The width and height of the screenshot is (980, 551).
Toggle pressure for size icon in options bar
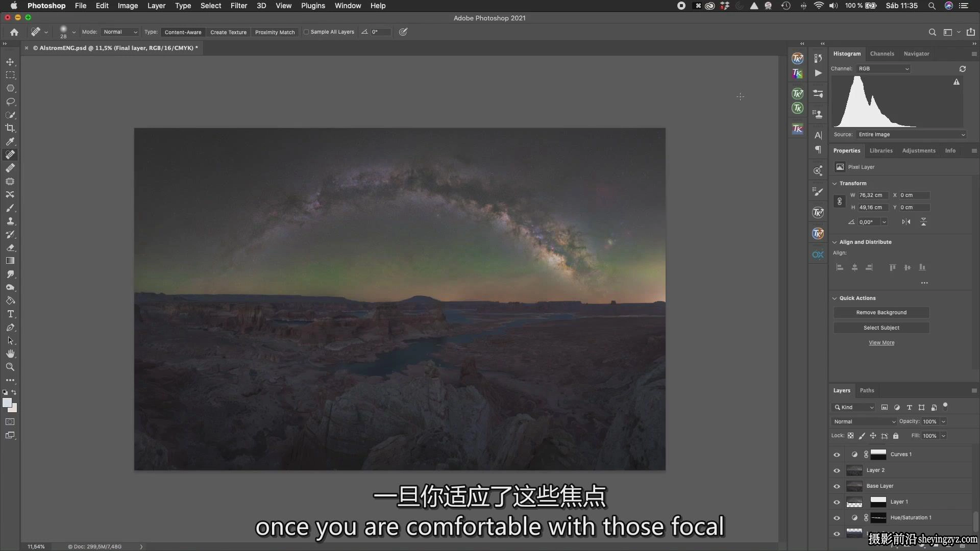[x=403, y=32]
